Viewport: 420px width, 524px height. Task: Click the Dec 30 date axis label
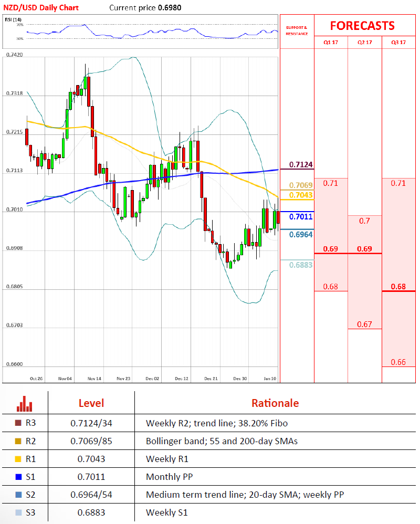point(240,379)
